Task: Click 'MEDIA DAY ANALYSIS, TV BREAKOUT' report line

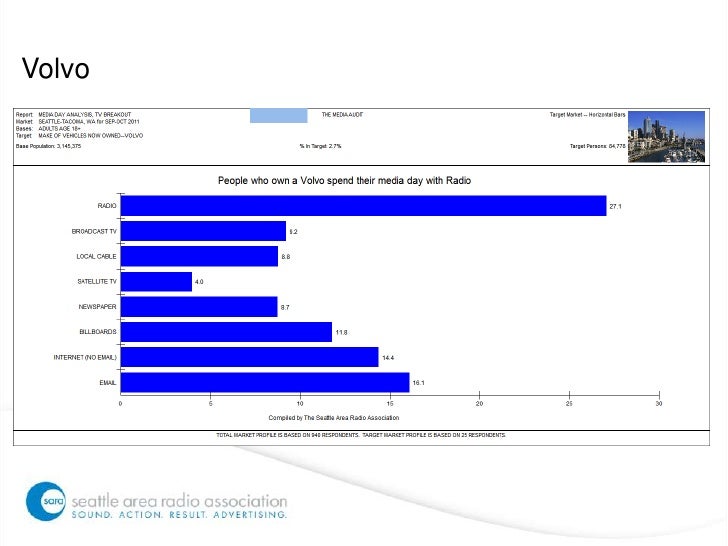Action: (84, 115)
